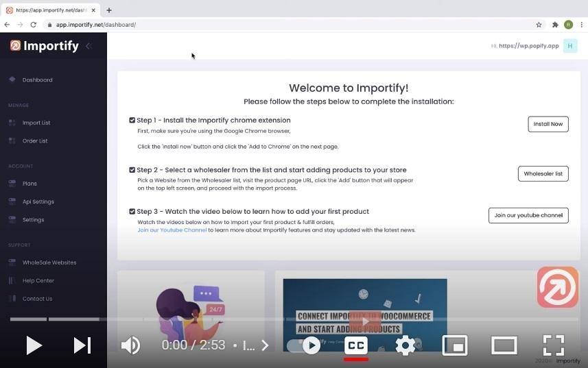The height and width of the screenshot is (368, 588).
Task: Toggle the Step 3 checkbox
Action: (x=132, y=212)
